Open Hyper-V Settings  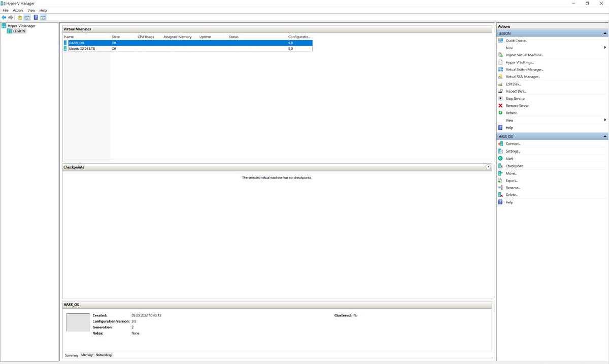click(520, 62)
